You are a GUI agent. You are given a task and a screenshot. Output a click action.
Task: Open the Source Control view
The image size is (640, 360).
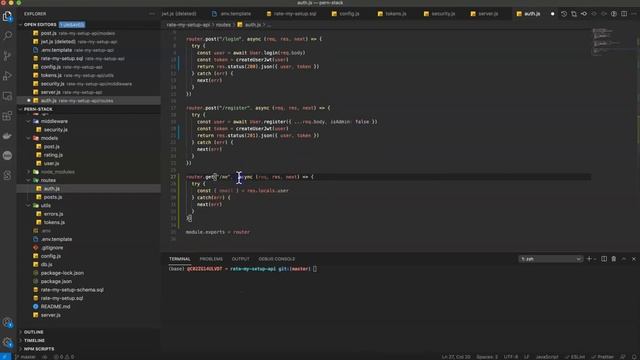click(x=7, y=56)
